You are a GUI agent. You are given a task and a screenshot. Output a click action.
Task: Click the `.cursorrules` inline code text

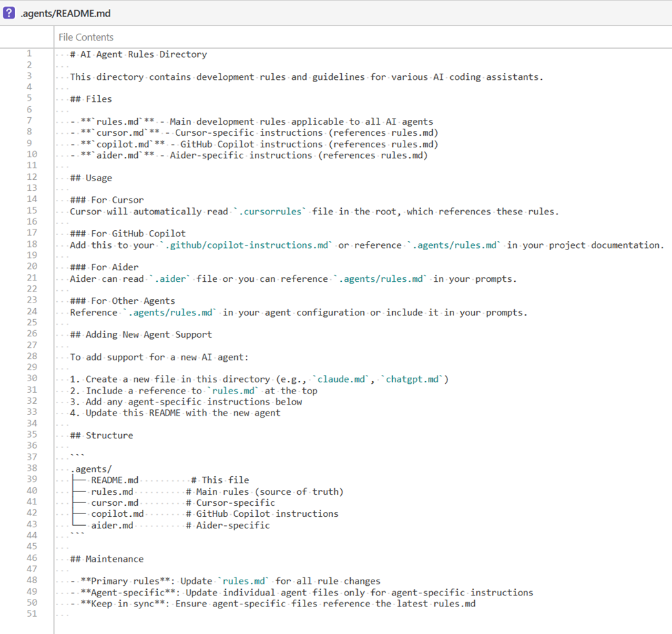[269, 212]
